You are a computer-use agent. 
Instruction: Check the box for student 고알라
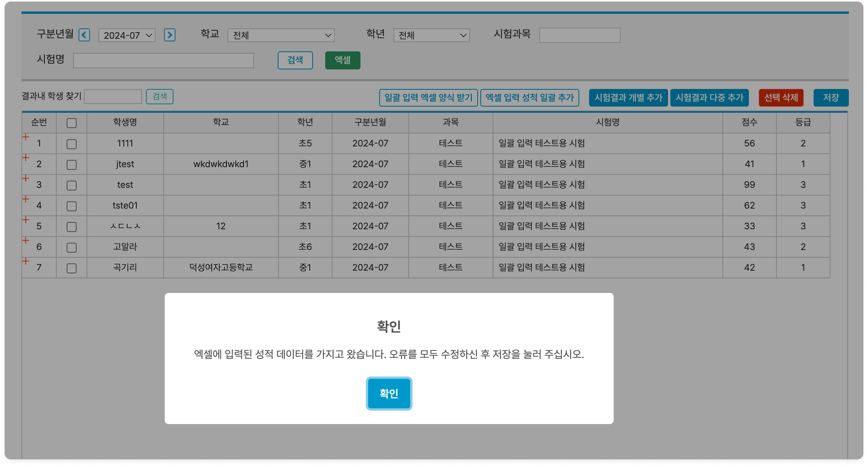pos(72,248)
